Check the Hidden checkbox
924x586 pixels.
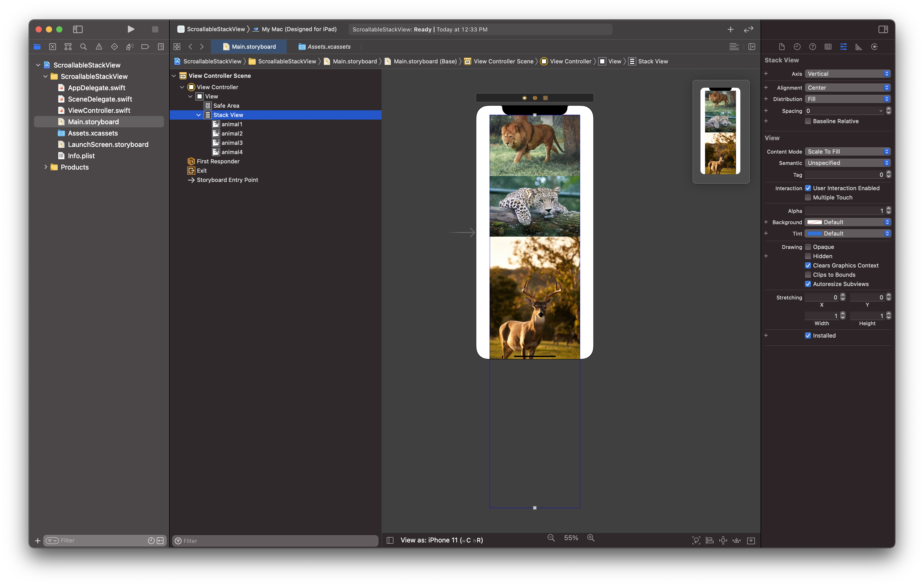[x=808, y=256]
